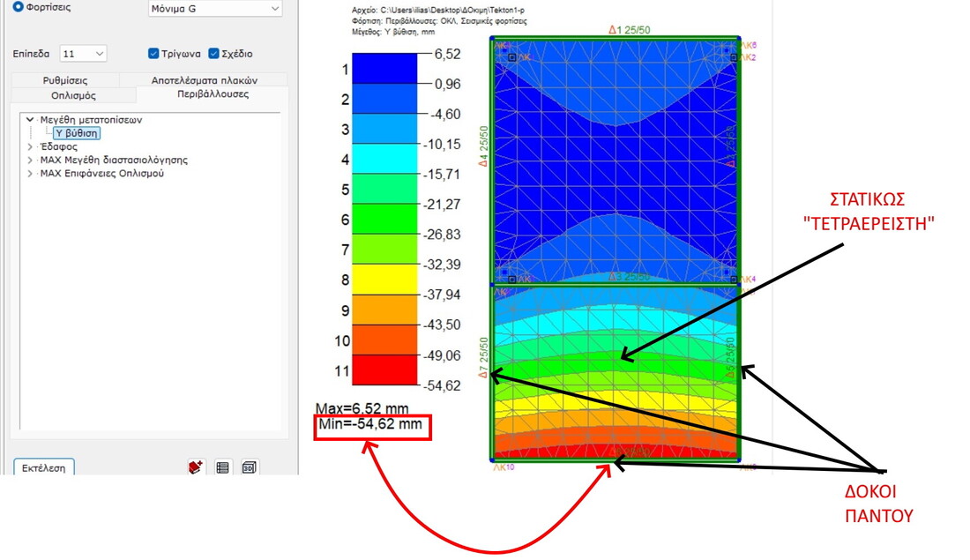970x560 pixels.
Task: Click the red level 11 legend swatch
Action: click(384, 370)
